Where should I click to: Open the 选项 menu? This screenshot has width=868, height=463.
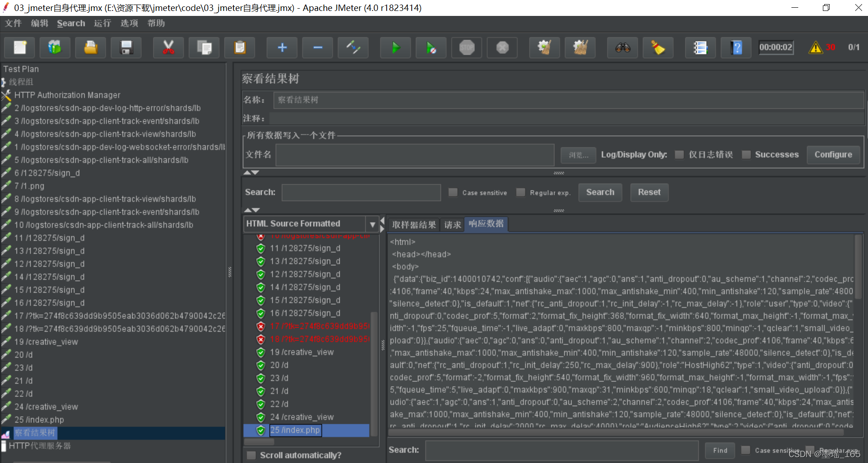[129, 23]
